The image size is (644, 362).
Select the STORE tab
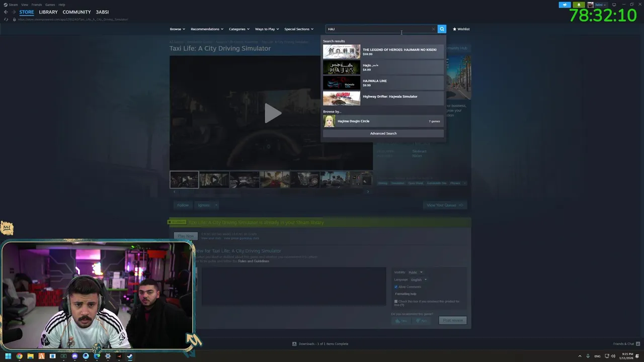click(x=27, y=12)
